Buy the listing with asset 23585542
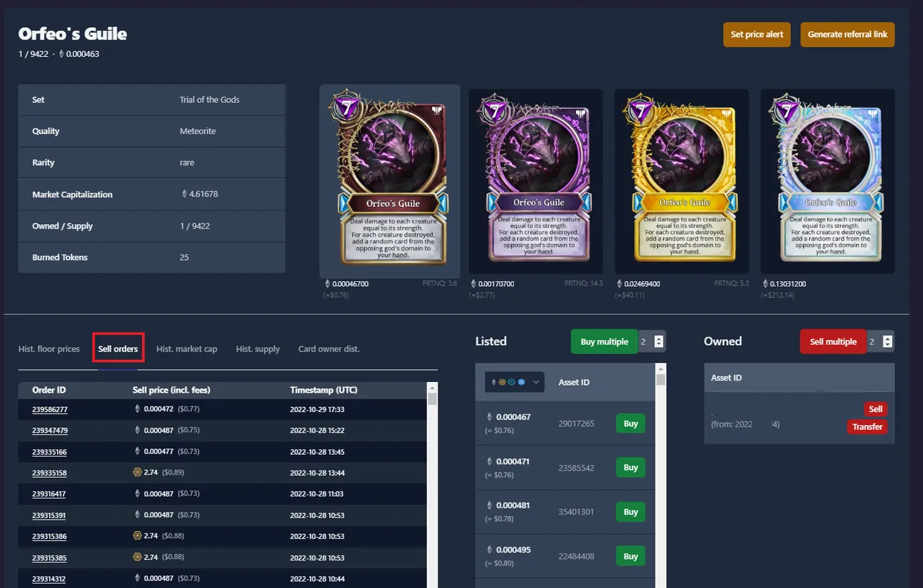Screen dimensions: 923x588 pos(631,468)
